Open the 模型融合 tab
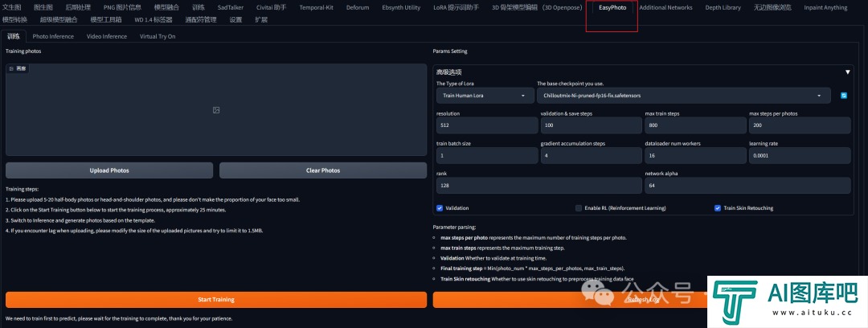Screen dimensions: 868x328 pos(166,8)
